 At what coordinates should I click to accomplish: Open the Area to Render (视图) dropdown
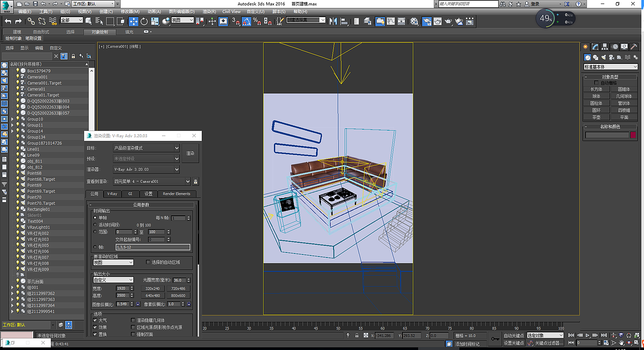[113, 262]
